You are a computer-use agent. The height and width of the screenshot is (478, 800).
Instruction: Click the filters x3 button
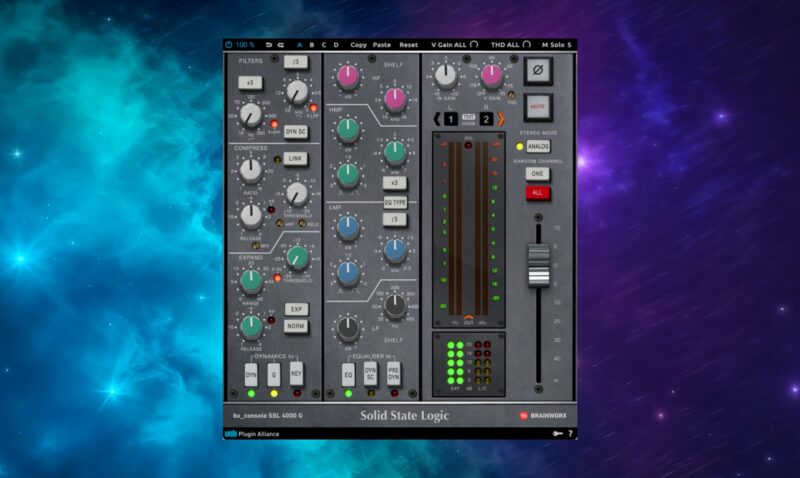(x=250, y=83)
